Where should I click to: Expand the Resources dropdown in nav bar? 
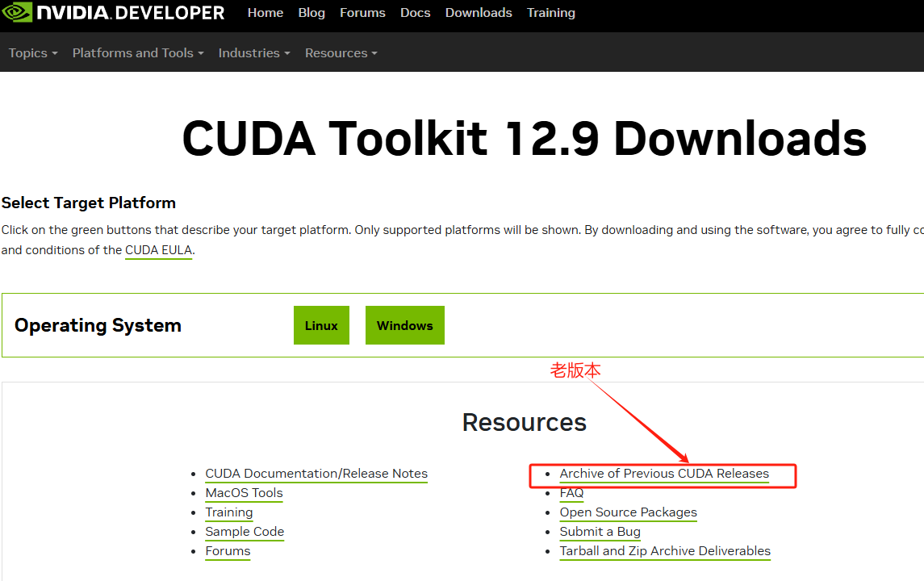click(341, 53)
